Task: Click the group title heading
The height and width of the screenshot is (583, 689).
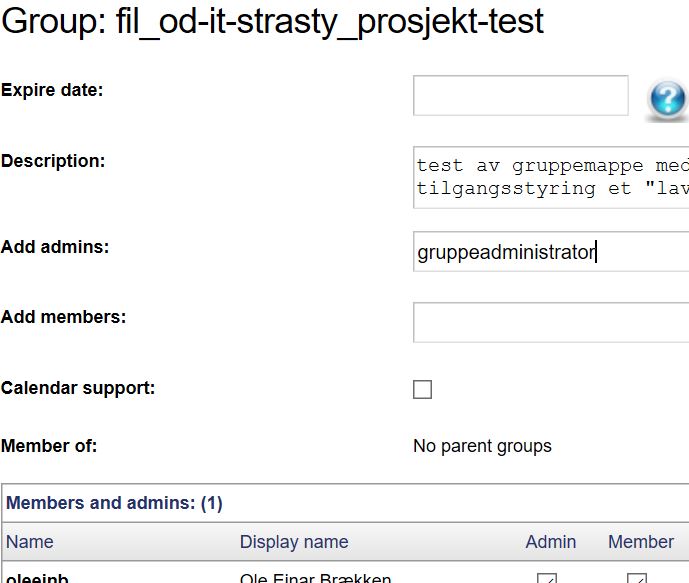Action: click(x=272, y=21)
